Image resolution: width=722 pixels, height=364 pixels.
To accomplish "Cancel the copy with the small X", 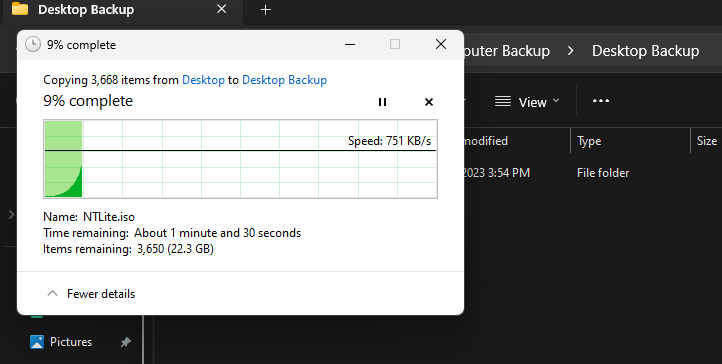I will coord(429,102).
